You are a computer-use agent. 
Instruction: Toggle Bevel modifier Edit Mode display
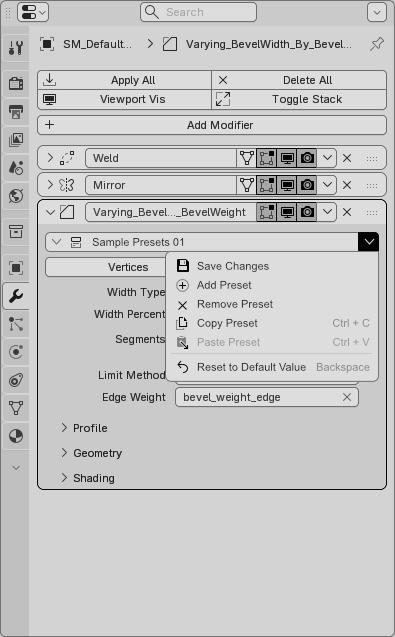pyautogui.click(x=267, y=212)
